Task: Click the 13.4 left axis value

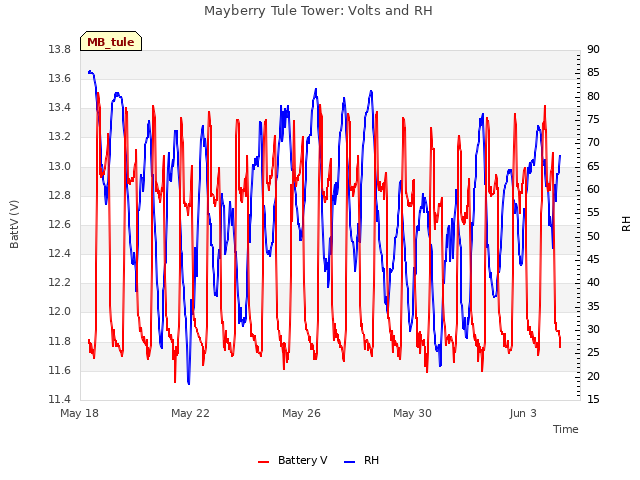Action: point(60,108)
